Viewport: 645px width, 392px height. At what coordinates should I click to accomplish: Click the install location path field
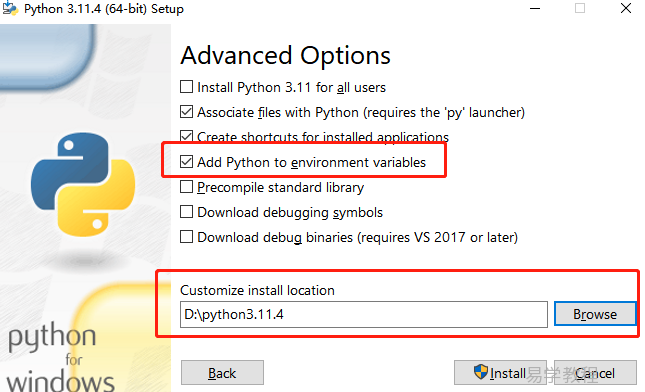point(364,315)
